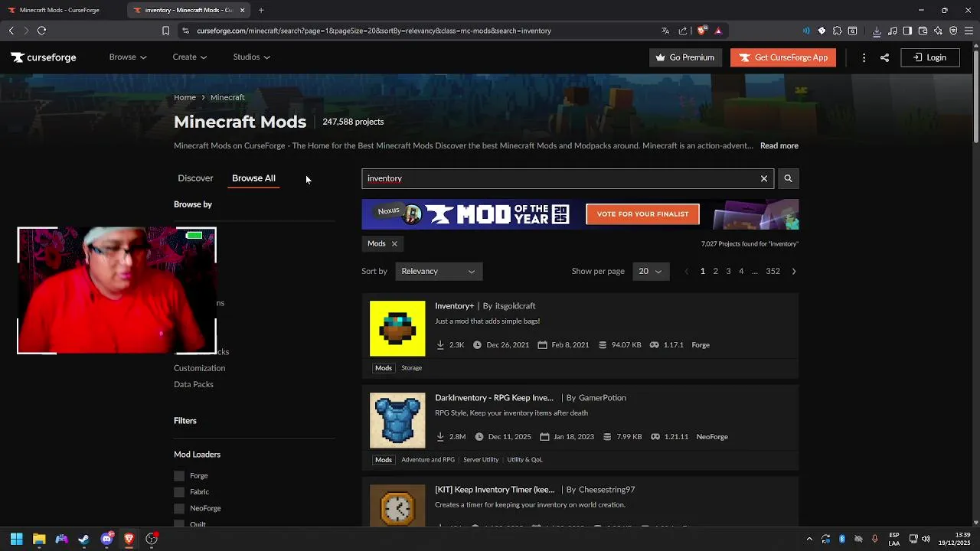Screen dimensions: 980x551
Task: Expand the Create menu
Action: pos(189,57)
